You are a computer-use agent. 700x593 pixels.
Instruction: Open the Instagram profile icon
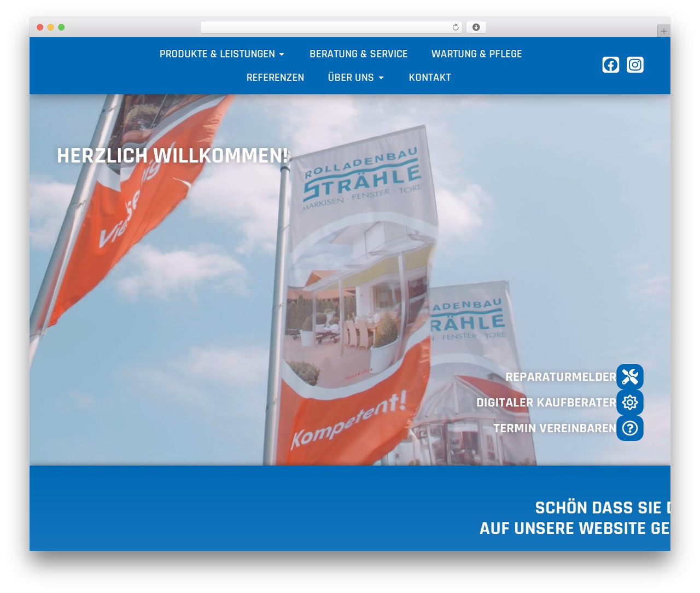click(635, 65)
